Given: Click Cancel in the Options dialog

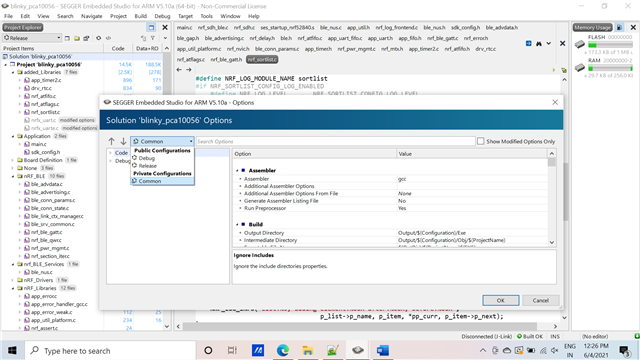Looking at the screenshot, I should [x=540, y=300].
